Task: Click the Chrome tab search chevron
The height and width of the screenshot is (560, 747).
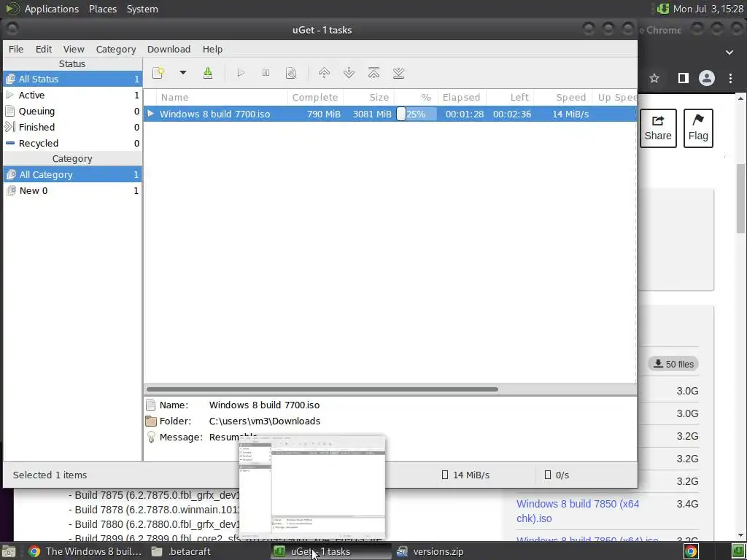Action: (x=729, y=52)
